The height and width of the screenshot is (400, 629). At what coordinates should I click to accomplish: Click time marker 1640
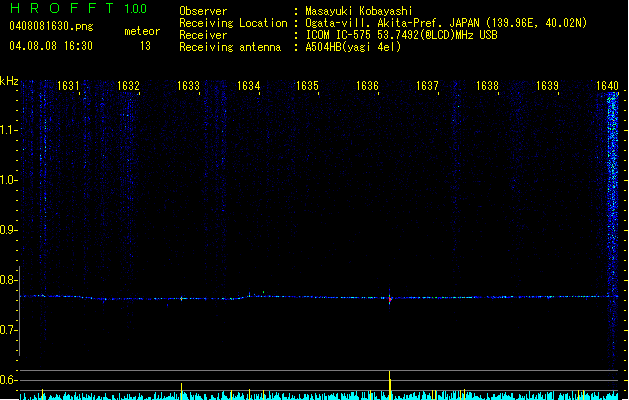tap(607, 86)
